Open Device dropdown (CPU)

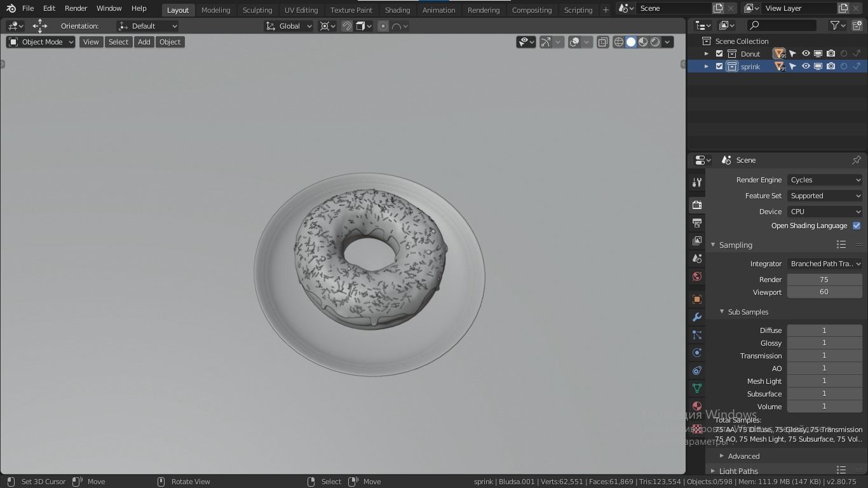(x=825, y=212)
